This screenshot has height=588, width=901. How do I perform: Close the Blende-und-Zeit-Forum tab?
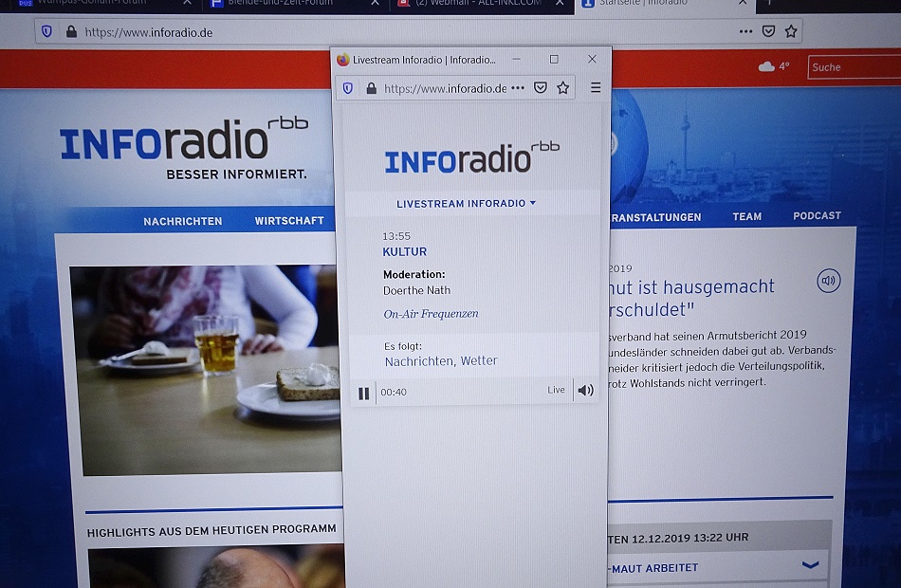[375, 3]
